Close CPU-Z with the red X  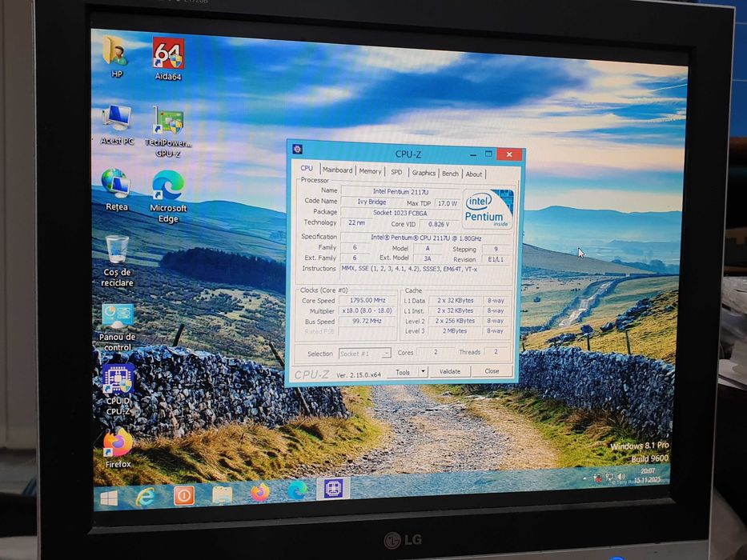pos(509,154)
